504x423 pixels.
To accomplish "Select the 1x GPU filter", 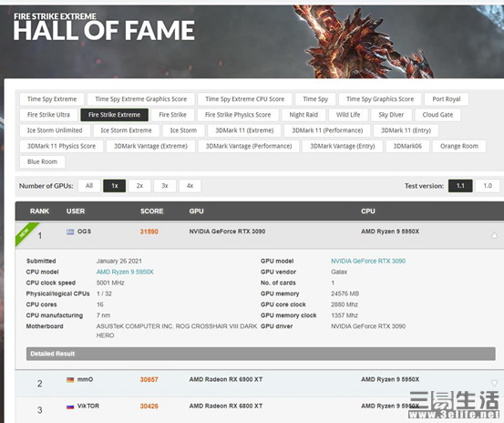I will click(115, 186).
